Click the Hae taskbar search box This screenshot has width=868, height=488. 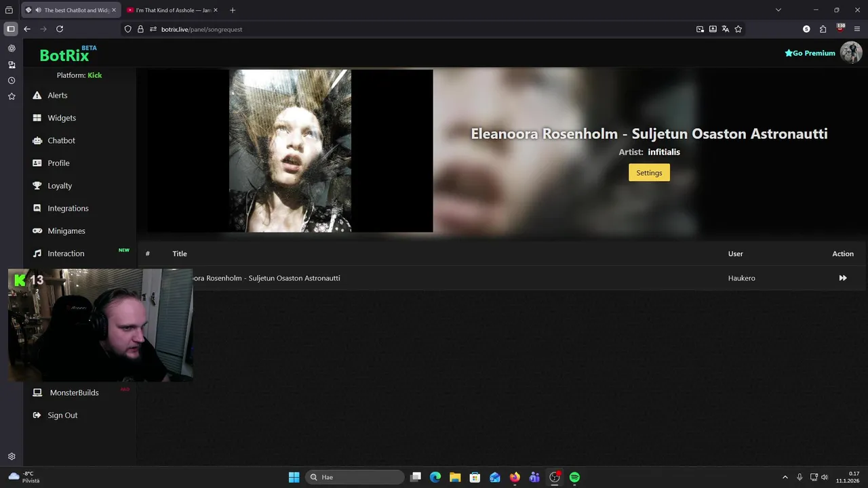coord(355,477)
